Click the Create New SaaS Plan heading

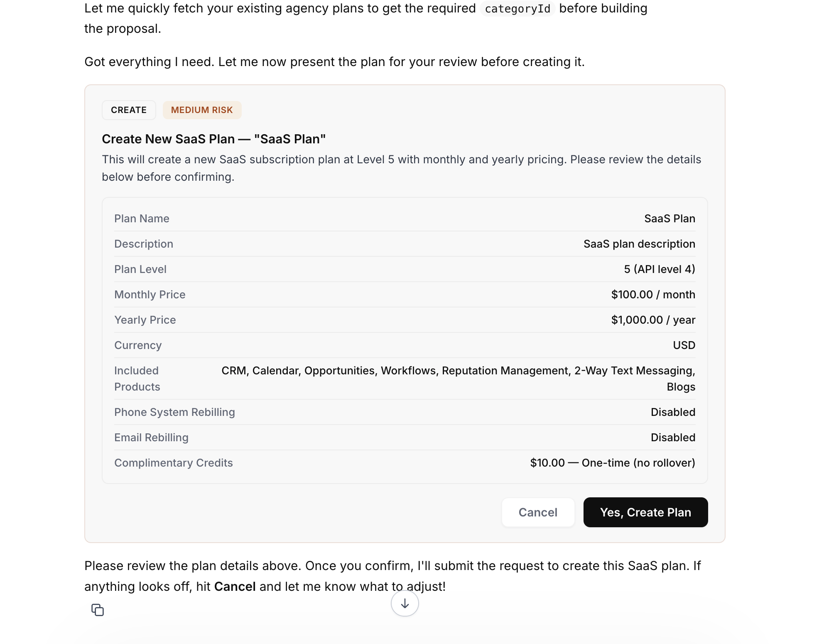[x=213, y=139]
